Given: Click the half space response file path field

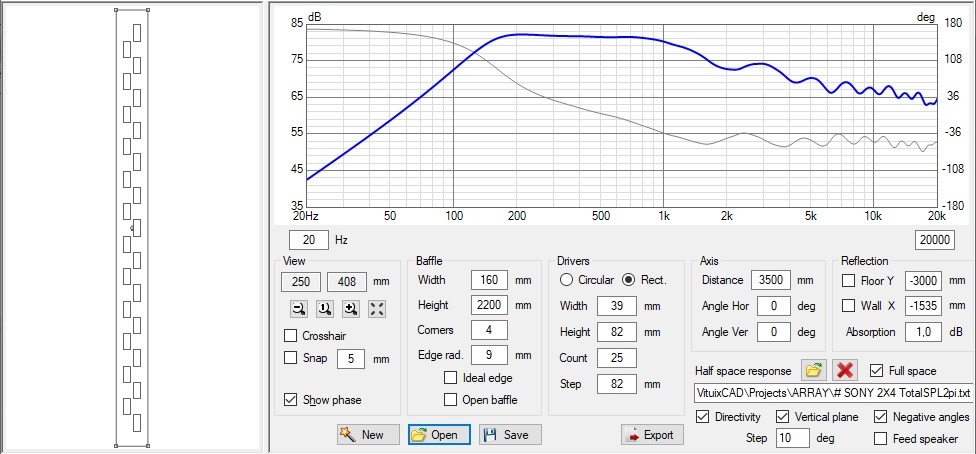Looking at the screenshot, I should point(833,394).
